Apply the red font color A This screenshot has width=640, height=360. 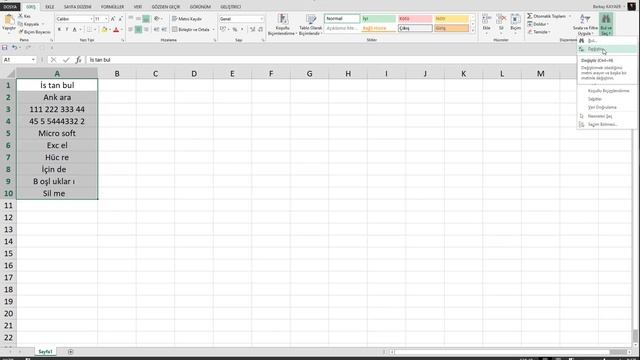(116, 29)
